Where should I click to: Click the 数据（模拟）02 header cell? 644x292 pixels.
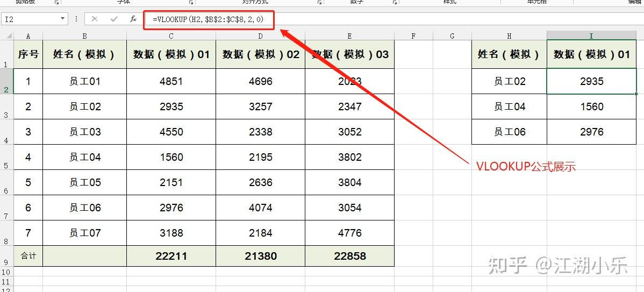click(260, 54)
